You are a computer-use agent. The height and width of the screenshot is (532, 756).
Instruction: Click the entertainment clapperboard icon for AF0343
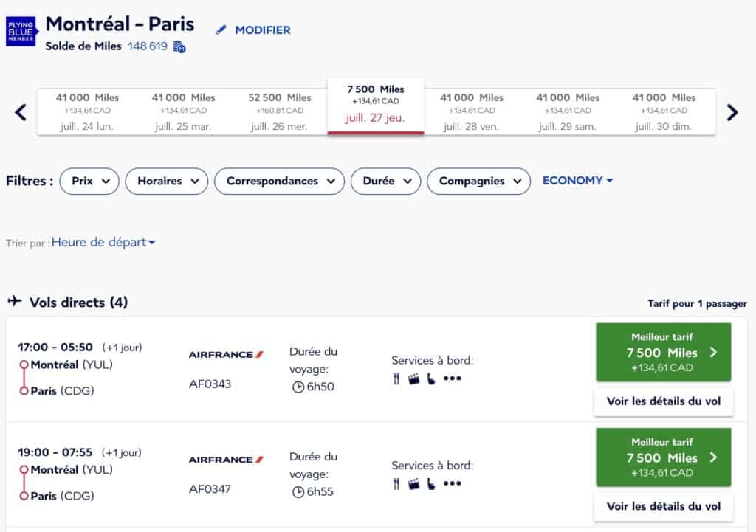[414, 379]
